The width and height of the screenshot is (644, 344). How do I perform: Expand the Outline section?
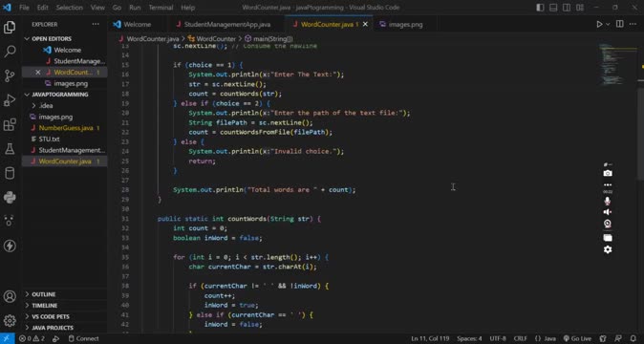click(x=44, y=294)
